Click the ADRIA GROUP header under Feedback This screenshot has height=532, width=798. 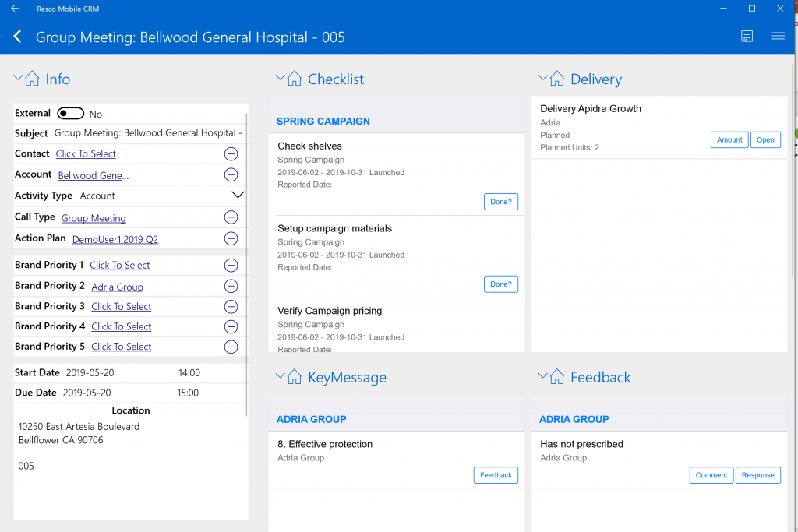click(x=574, y=419)
